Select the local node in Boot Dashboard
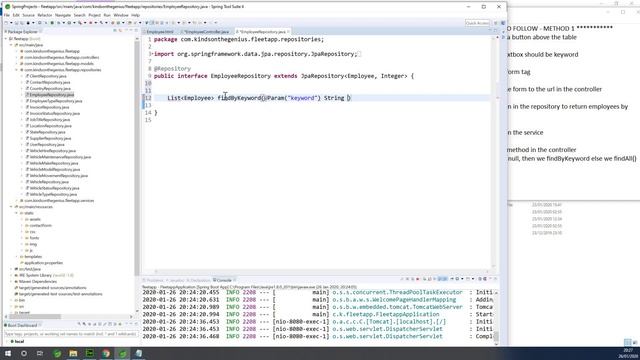The image size is (640, 360). pos(19,341)
